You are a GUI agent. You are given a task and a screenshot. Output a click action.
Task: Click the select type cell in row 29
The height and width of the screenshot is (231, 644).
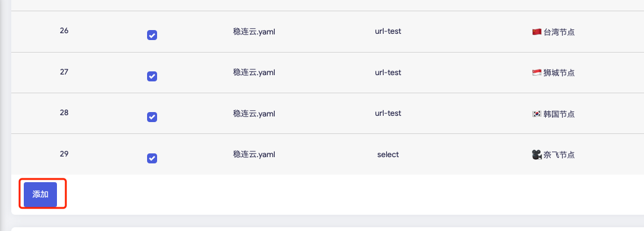[388, 155]
